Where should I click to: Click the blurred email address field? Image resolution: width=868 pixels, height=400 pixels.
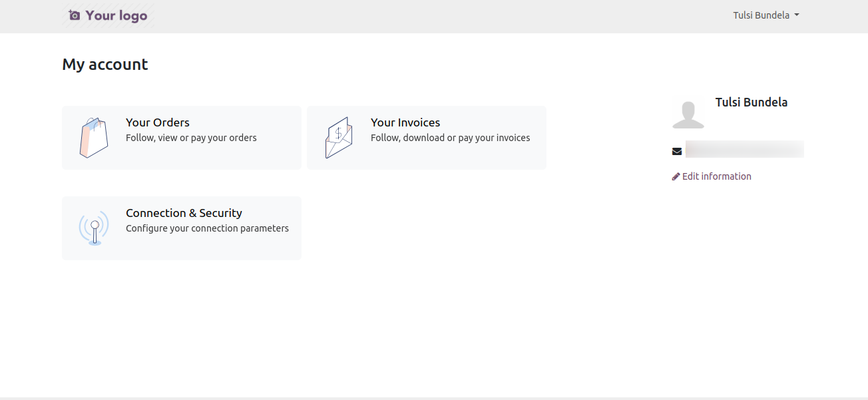point(745,149)
